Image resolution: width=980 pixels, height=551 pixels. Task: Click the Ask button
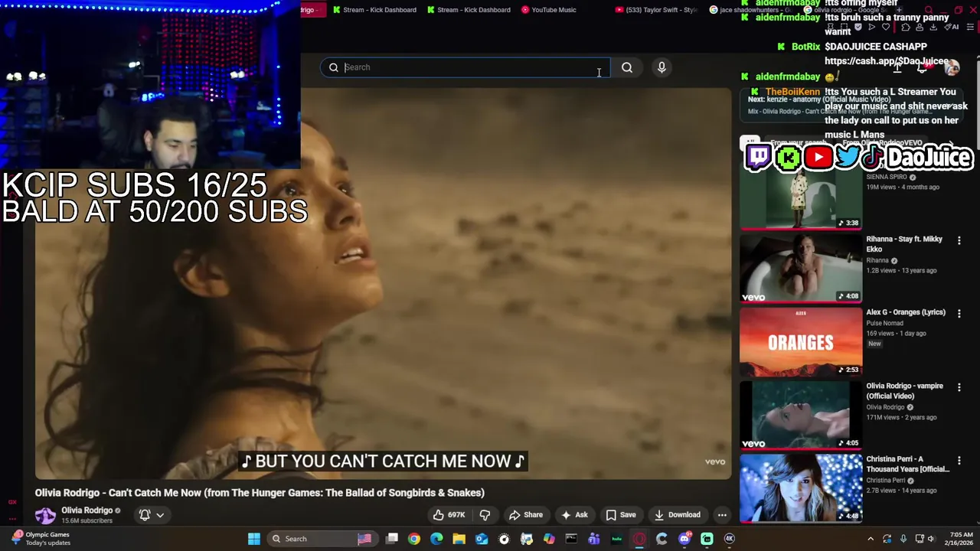click(574, 515)
